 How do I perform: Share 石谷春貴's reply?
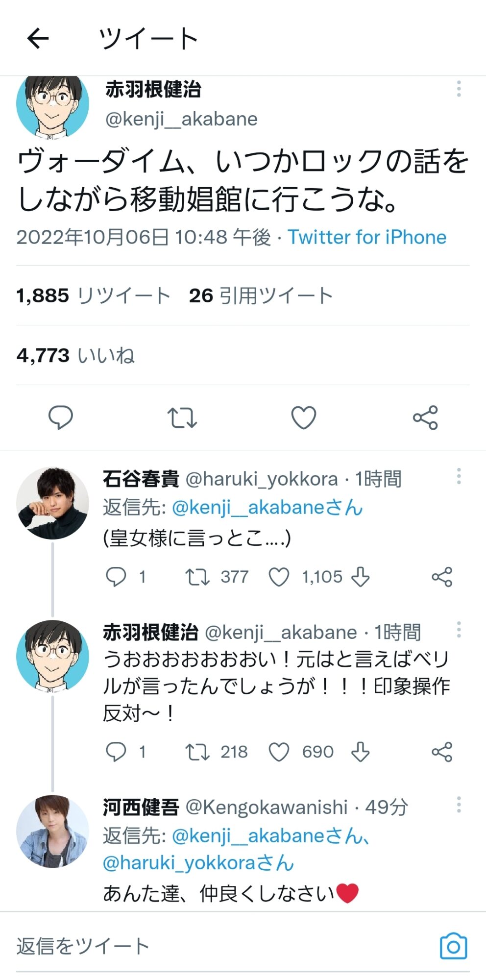(x=442, y=577)
